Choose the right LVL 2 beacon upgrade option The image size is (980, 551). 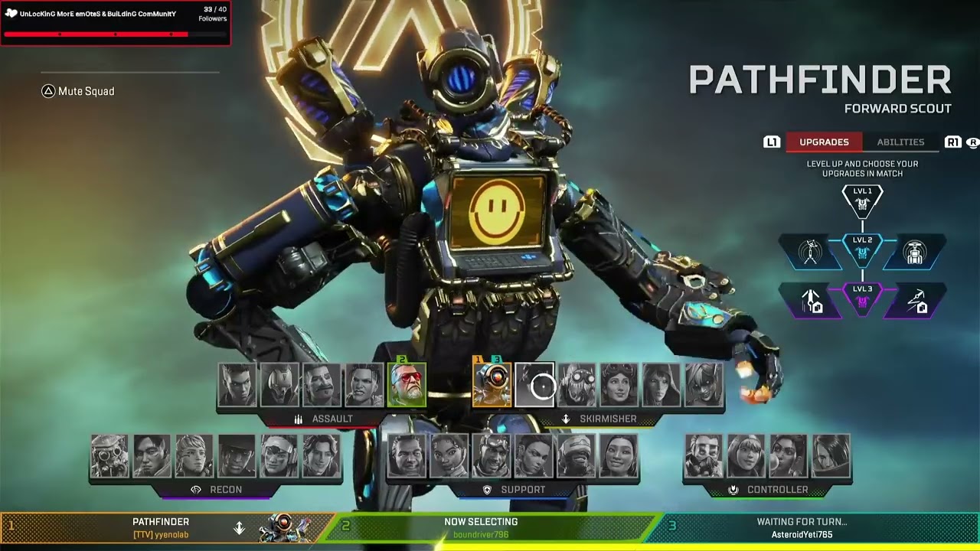915,253
